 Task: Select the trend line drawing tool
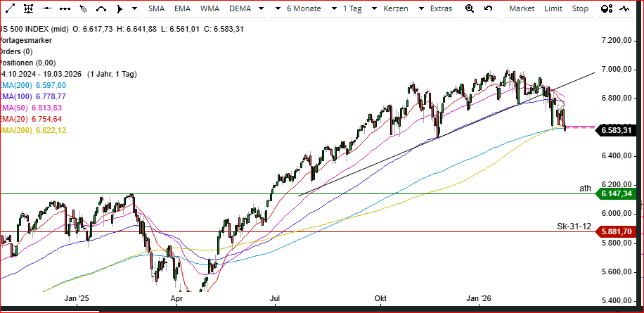(10, 9)
